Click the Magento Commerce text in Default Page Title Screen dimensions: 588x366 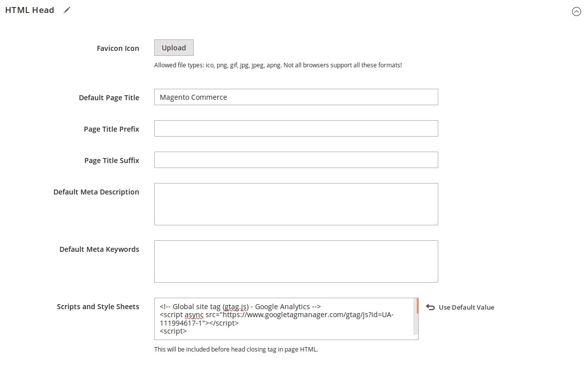(x=193, y=97)
